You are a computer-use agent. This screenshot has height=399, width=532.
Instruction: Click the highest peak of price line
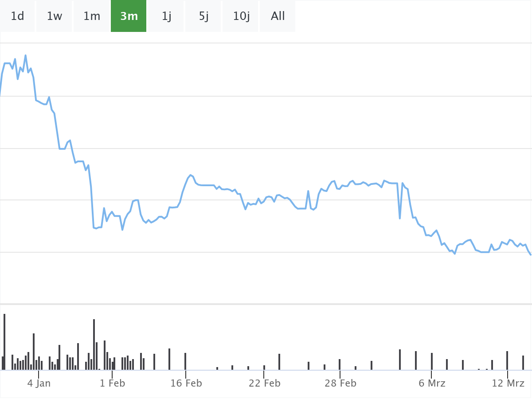click(x=26, y=56)
